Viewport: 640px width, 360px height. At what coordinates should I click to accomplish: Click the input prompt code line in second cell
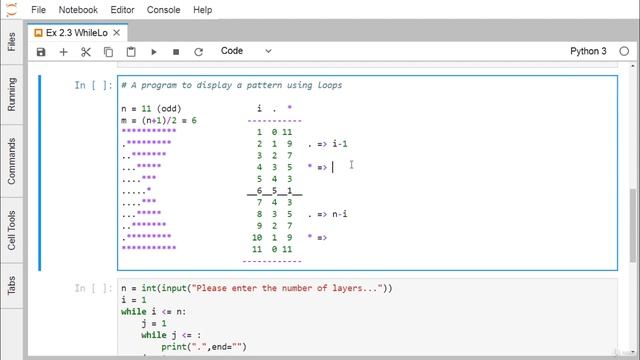(x=256, y=288)
